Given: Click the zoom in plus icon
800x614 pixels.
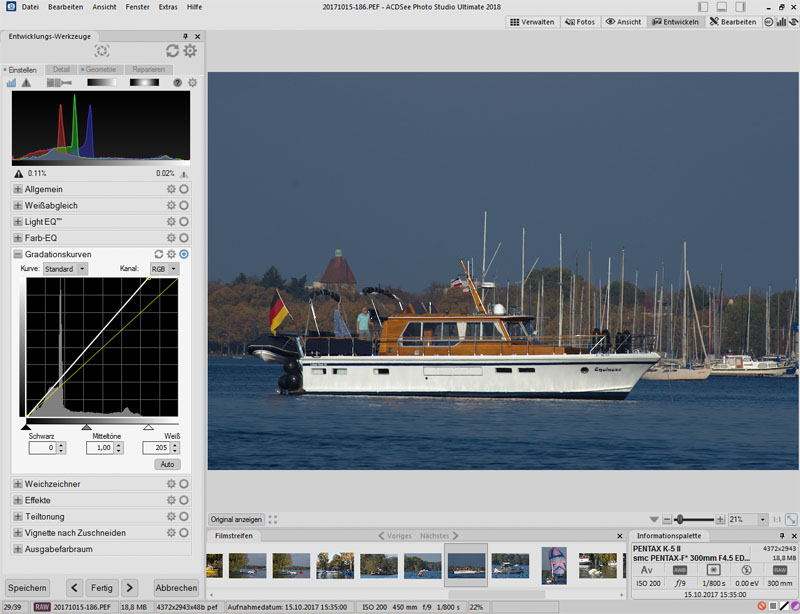Looking at the screenshot, I should point(720,520).
